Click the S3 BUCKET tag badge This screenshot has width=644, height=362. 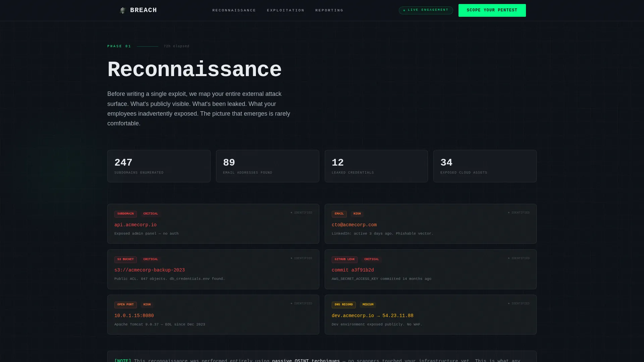point(125,259)
